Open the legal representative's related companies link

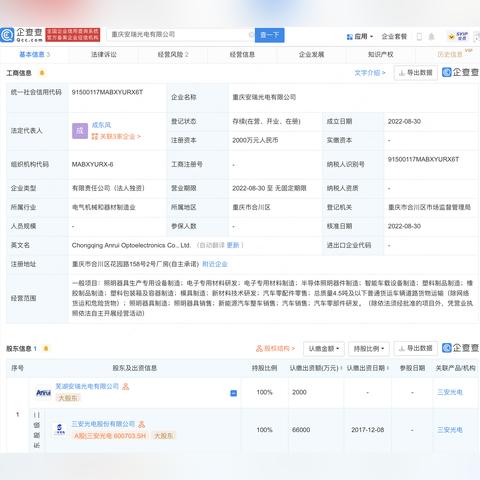pyautogui.click(x=116, y=137)
